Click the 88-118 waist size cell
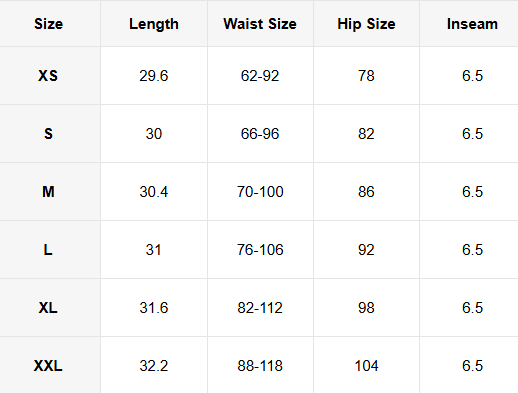518x393 pixels. 260,366
